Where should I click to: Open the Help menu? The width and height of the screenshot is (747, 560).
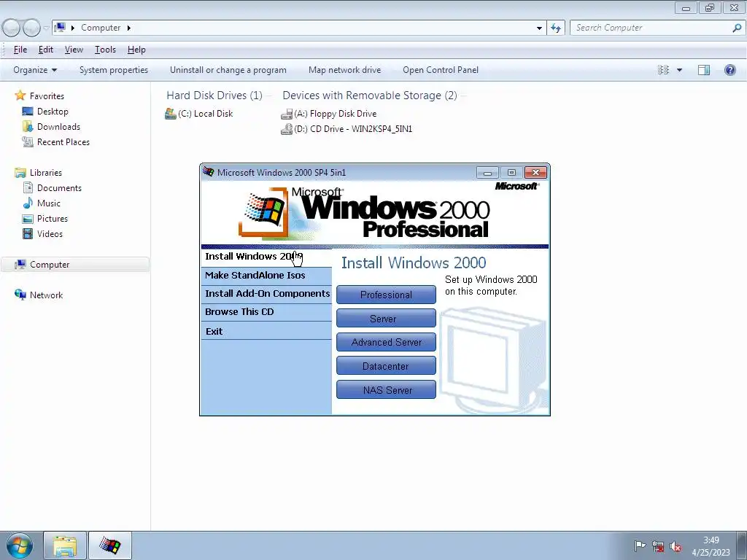(136, 50)
